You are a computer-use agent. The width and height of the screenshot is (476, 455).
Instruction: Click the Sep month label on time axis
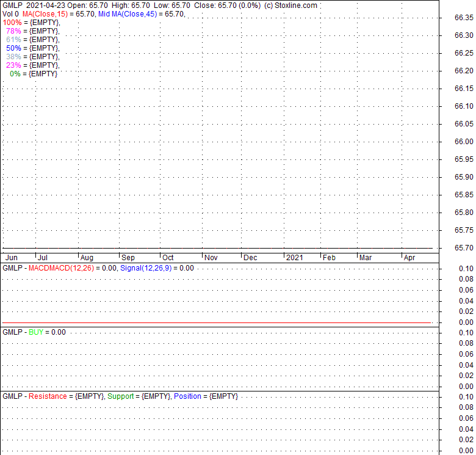128,258
